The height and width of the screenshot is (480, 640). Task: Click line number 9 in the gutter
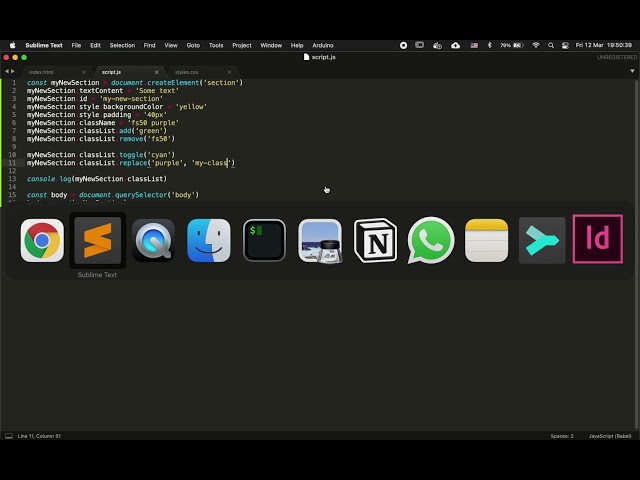(14, 147)
